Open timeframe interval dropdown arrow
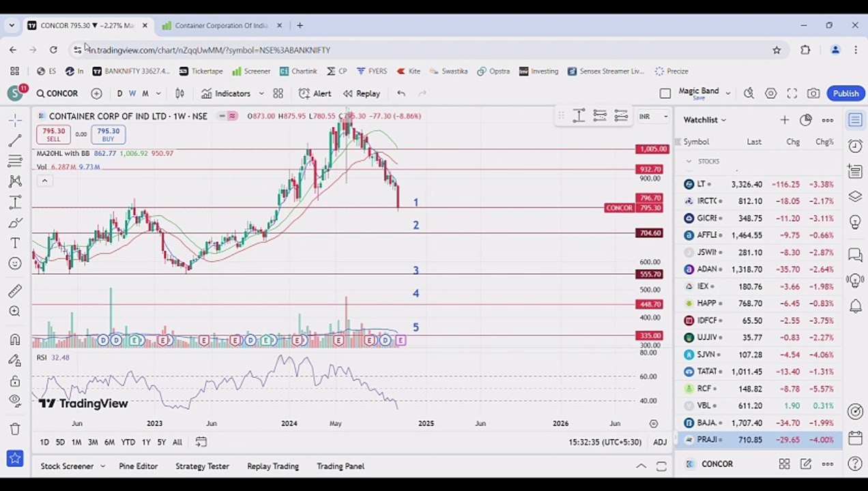 point(158,93)
